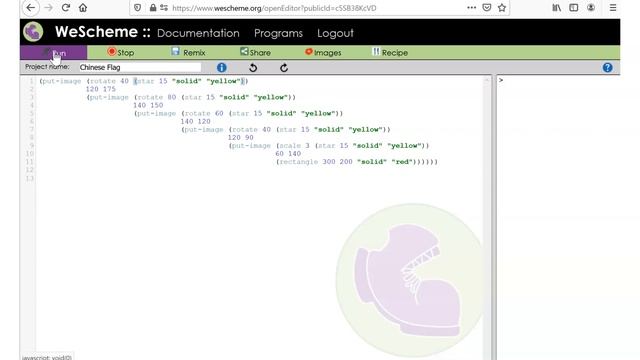Open the browser home page icon
This screenshot has height=360, width=640.
tap(83, 8)
